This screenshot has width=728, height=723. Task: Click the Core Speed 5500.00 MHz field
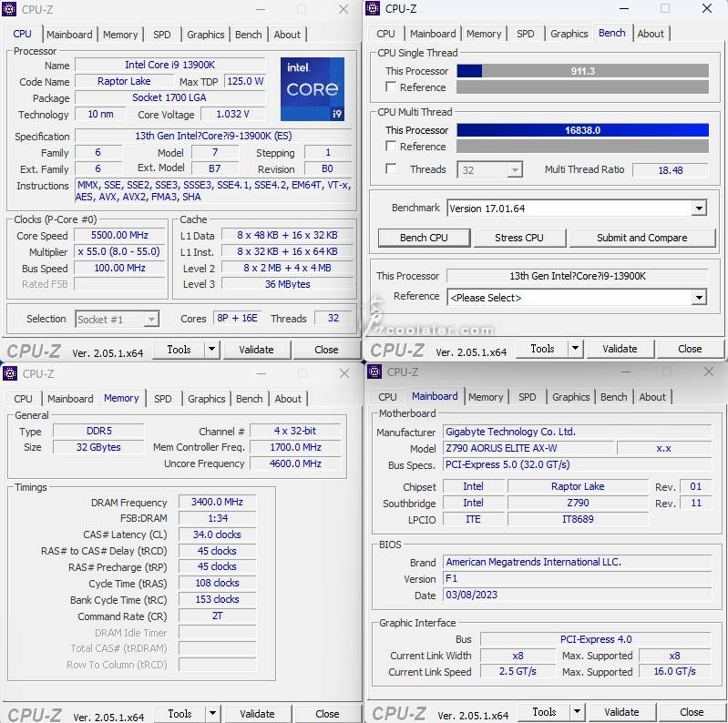pos(119,235)
